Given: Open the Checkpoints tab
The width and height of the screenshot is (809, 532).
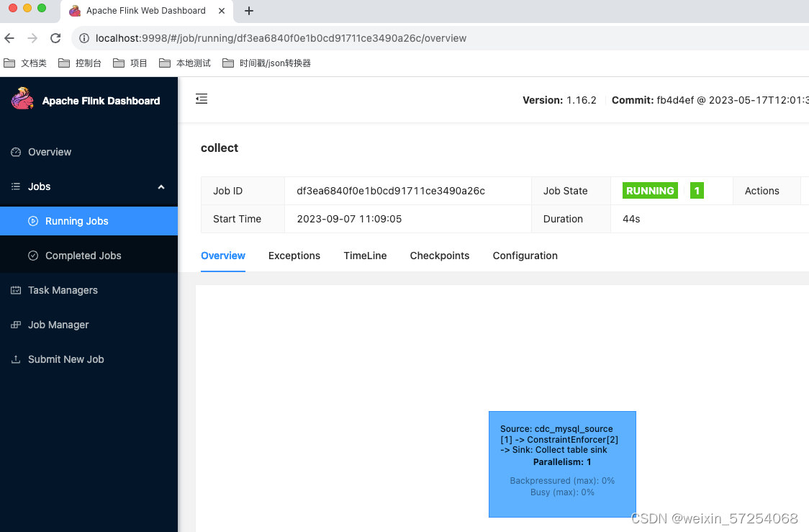Looking at the screenshot, I should (439, 256).
